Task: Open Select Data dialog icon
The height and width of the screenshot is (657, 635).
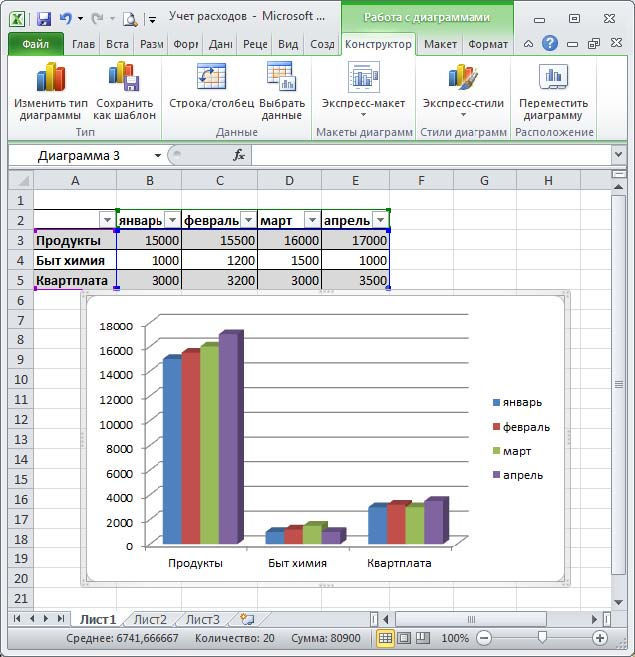Action: coord(281,77)
